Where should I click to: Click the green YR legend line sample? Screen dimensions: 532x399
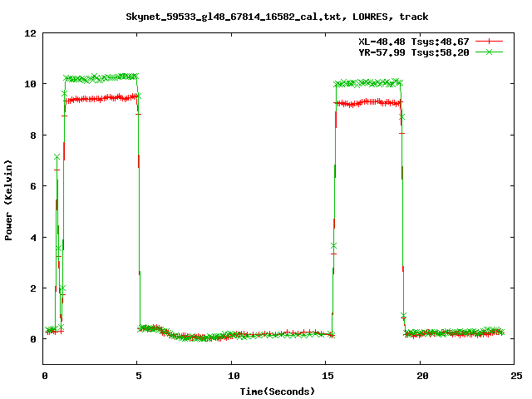[489, 52]
